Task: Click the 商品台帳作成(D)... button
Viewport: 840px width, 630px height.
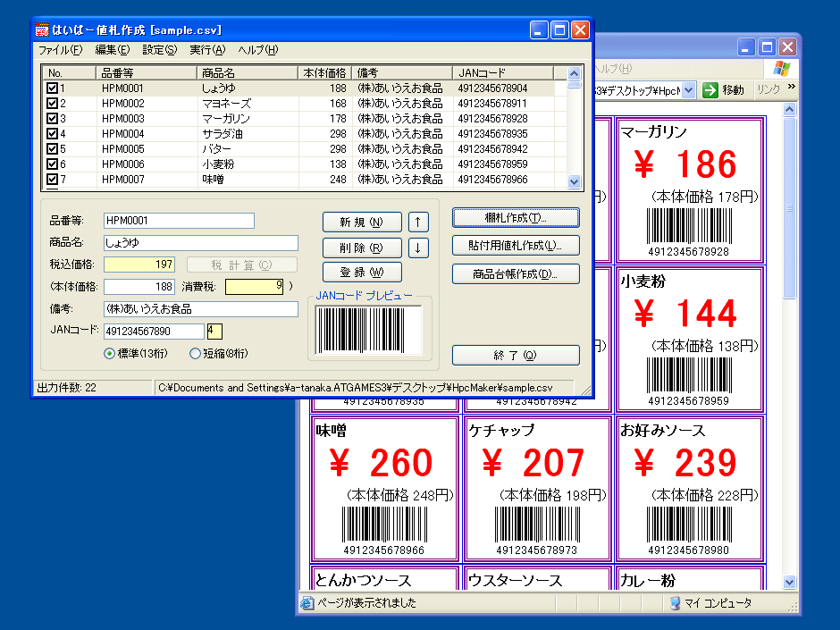Action: click(x=516, y=273)
